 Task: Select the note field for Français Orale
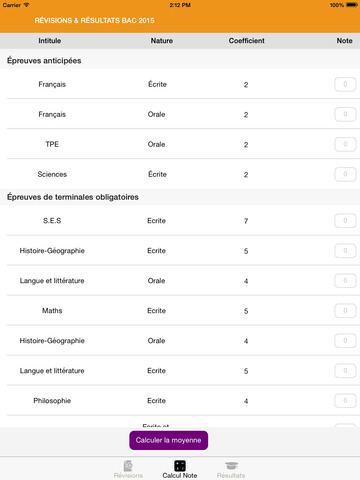click(345, 114)
